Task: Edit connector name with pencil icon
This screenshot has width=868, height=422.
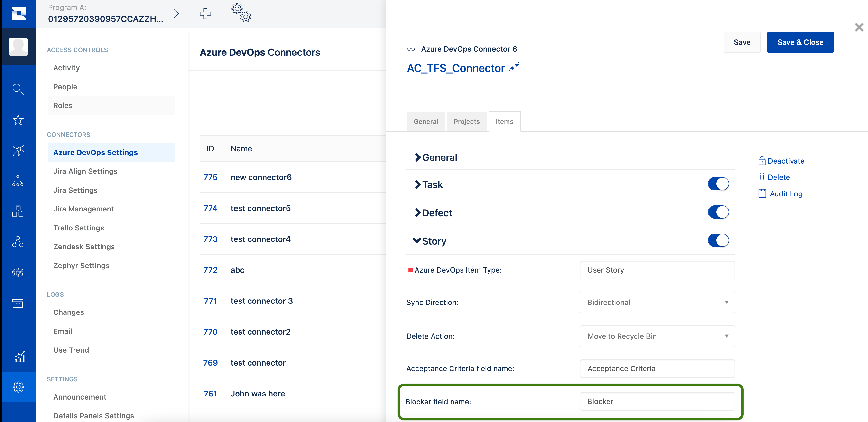Action: [514, 67]
